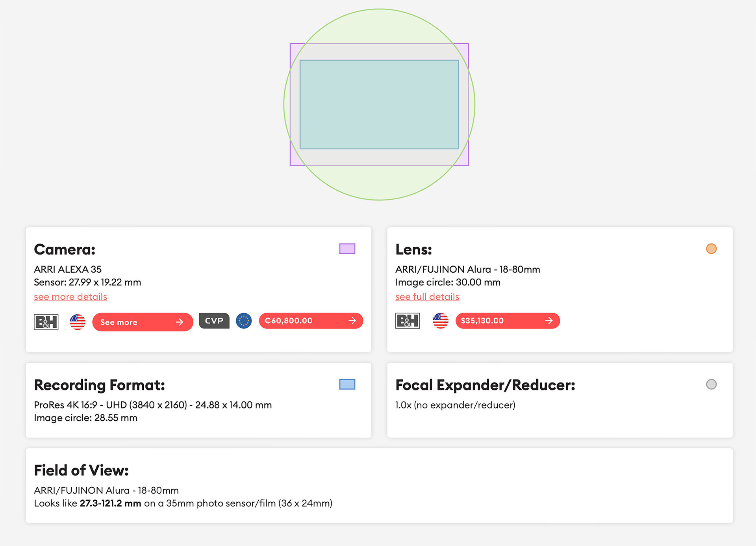Click the B&H logo in the Lens card
This screenshot has height=546, width=756.
pyautogui.click(x=408, y=321)
